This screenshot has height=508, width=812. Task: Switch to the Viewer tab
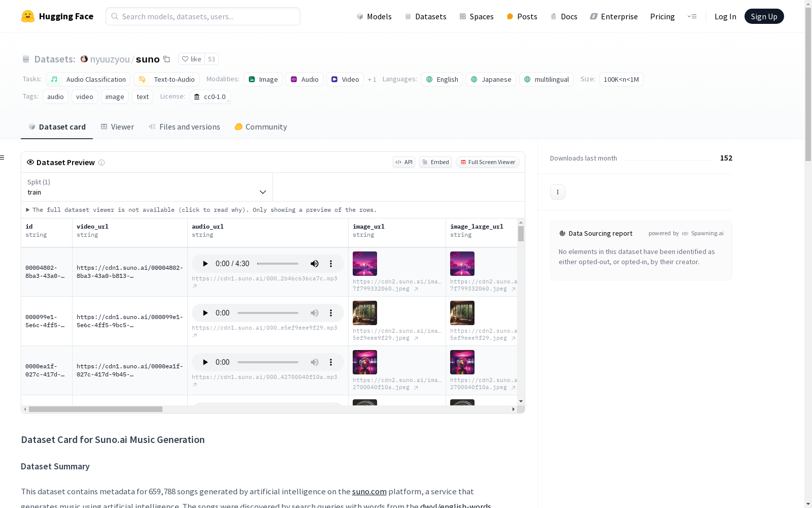(x=117, y=127)
